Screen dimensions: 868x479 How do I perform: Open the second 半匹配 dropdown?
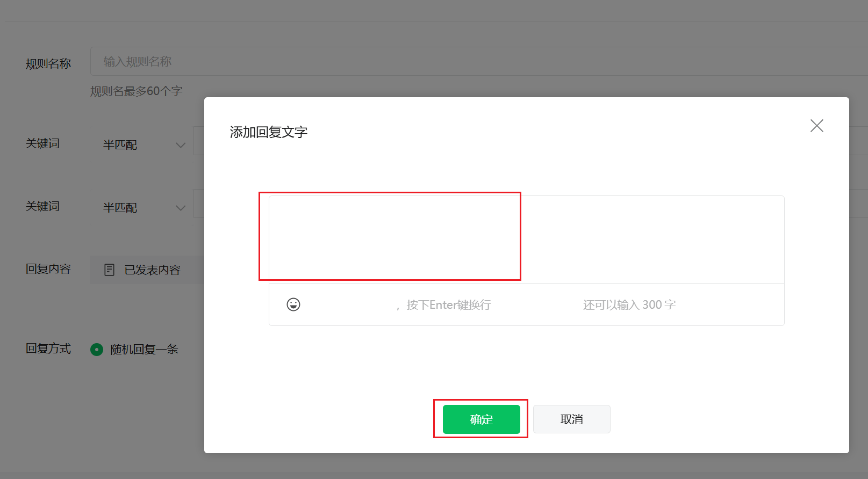pos(142,208)
